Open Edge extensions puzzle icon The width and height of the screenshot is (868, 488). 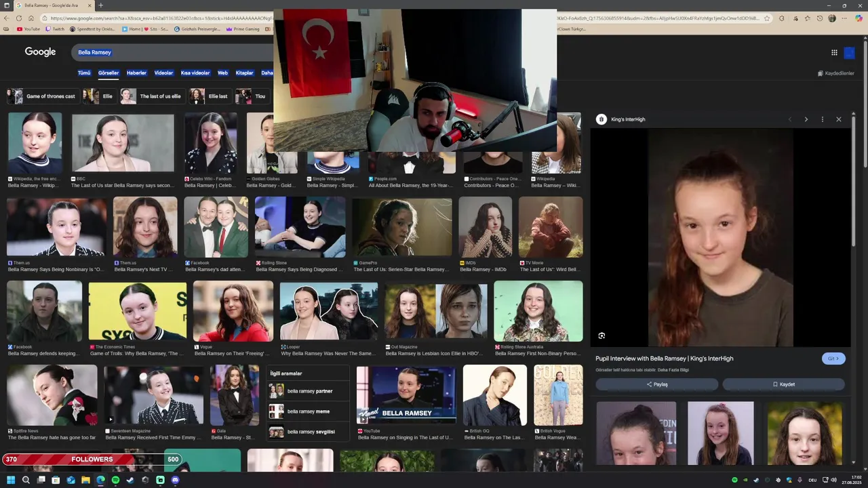(782, 18)
